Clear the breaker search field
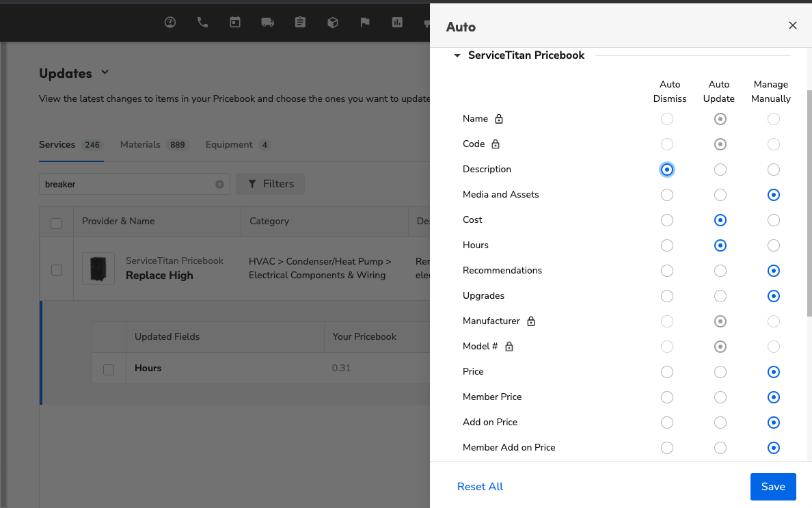 (x=219, y=183)
